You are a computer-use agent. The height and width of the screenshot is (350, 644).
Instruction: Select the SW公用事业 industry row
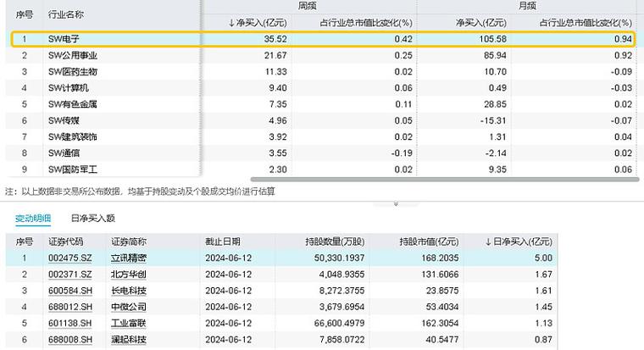point(322,55)
